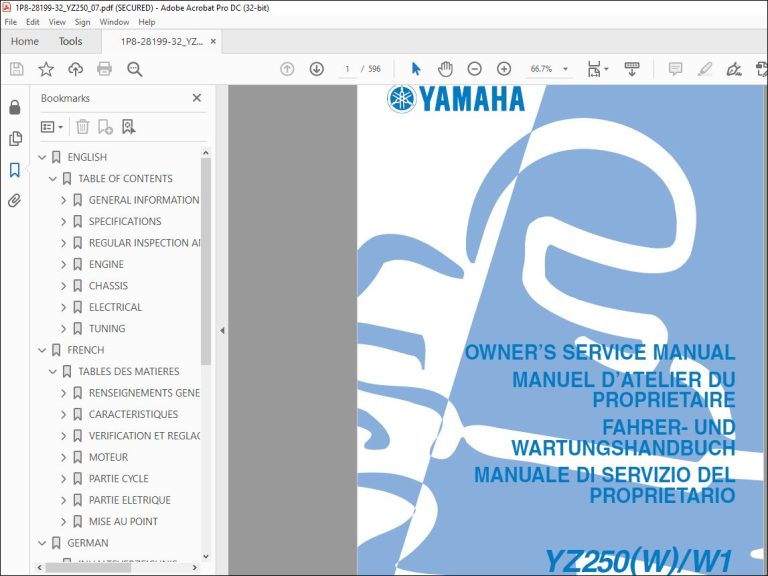
Task: Click bookmarks scroll down arrow
Action: point(206,556)
